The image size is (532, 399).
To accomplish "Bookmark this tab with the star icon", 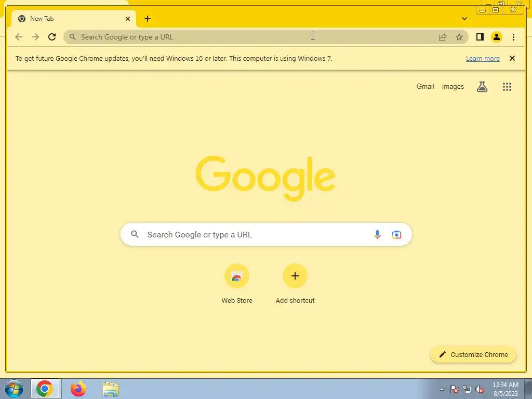I will point(459,37).
